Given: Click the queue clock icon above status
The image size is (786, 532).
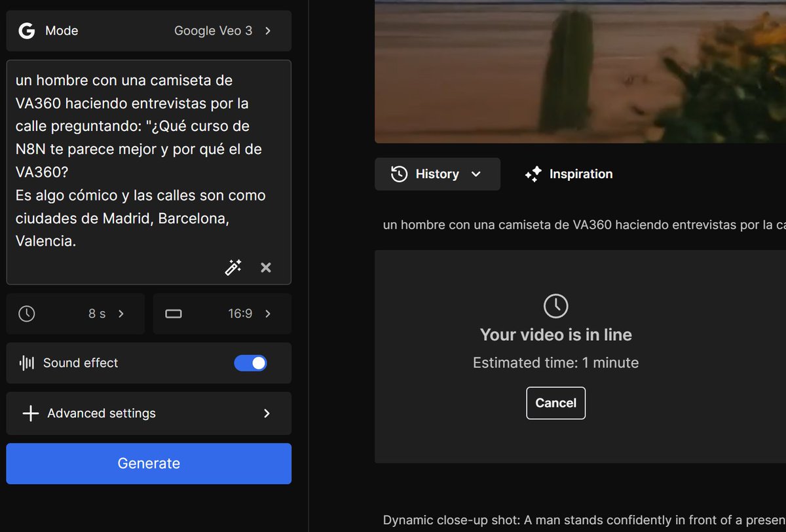Looking at the screenshot, I should tap(556, 306).
